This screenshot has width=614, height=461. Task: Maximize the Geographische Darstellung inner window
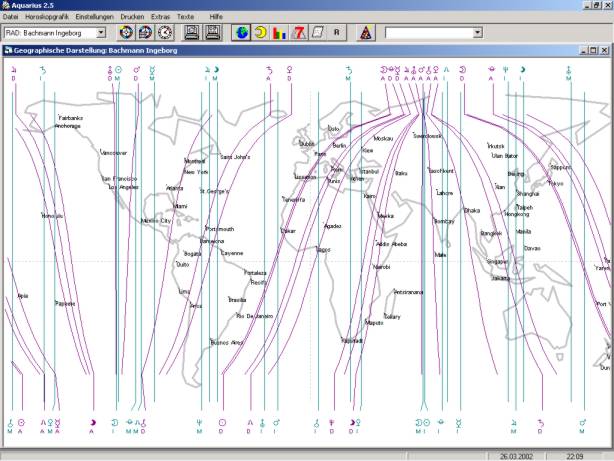592,48
